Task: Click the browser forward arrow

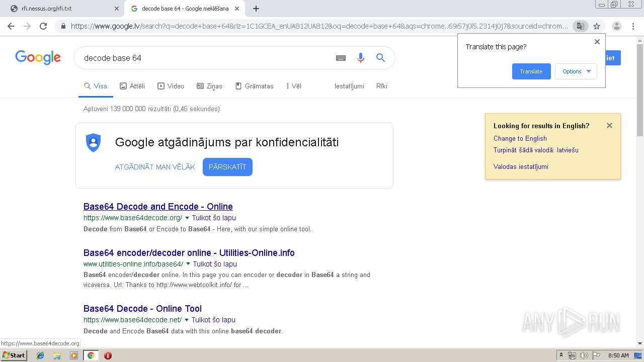Action: coord(27,26)
